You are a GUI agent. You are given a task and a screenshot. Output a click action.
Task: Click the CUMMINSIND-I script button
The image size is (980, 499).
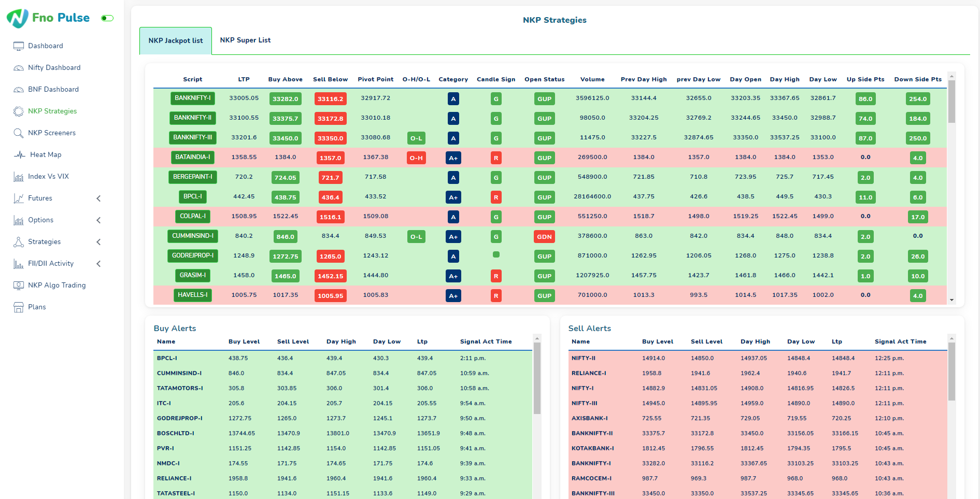click(193, 236)
